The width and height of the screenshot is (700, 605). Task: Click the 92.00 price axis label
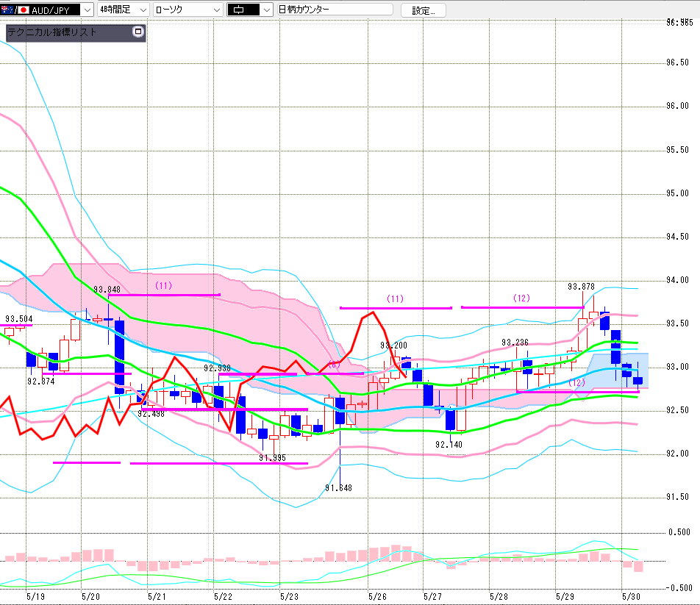677,454
